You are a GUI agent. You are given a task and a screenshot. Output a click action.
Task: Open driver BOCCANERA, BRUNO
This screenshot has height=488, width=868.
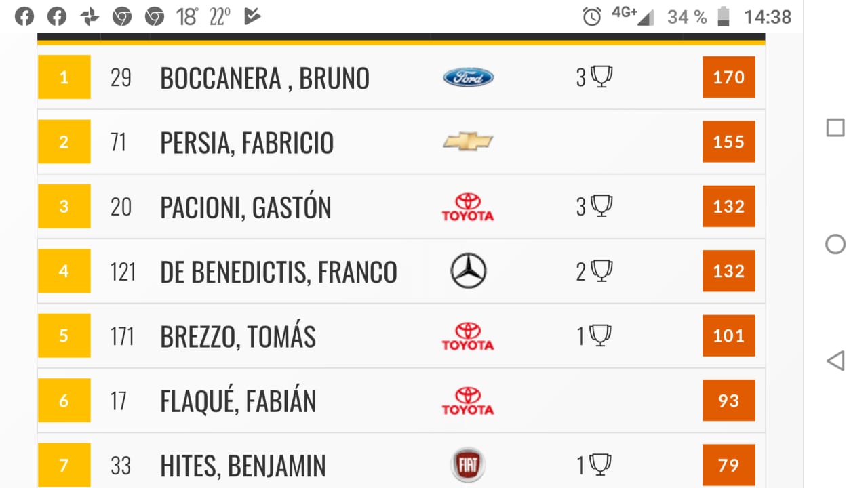click(x=264, y=79)
